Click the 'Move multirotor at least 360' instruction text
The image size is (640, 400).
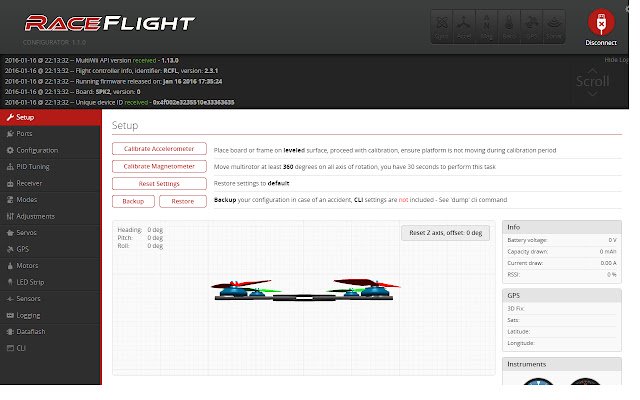click(354, 167)
